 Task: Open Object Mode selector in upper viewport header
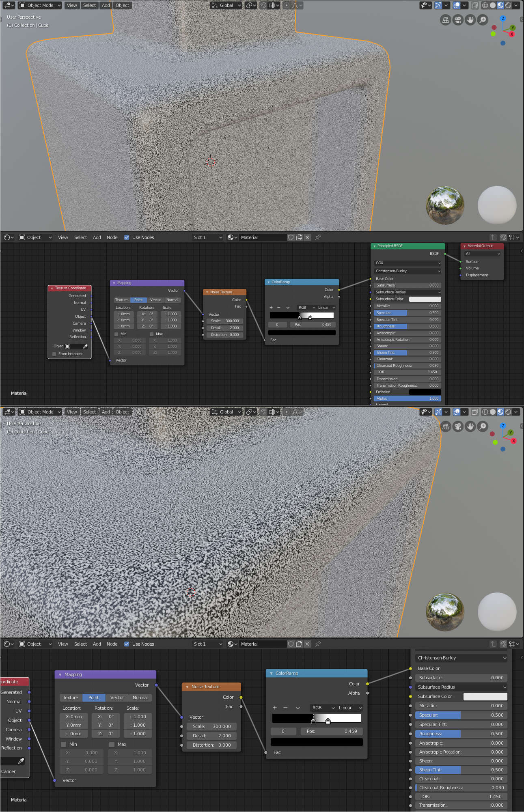[x=40, y=5]
